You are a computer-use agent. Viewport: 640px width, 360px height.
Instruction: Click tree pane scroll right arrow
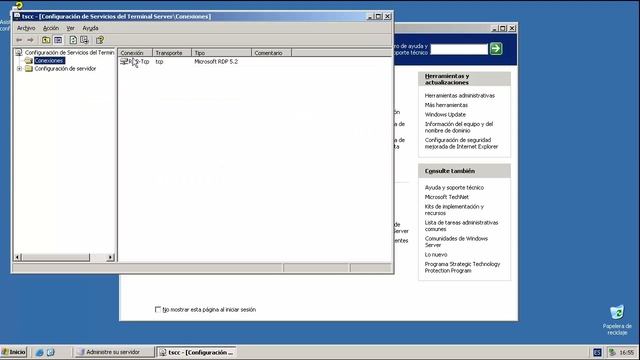point(111,257)
